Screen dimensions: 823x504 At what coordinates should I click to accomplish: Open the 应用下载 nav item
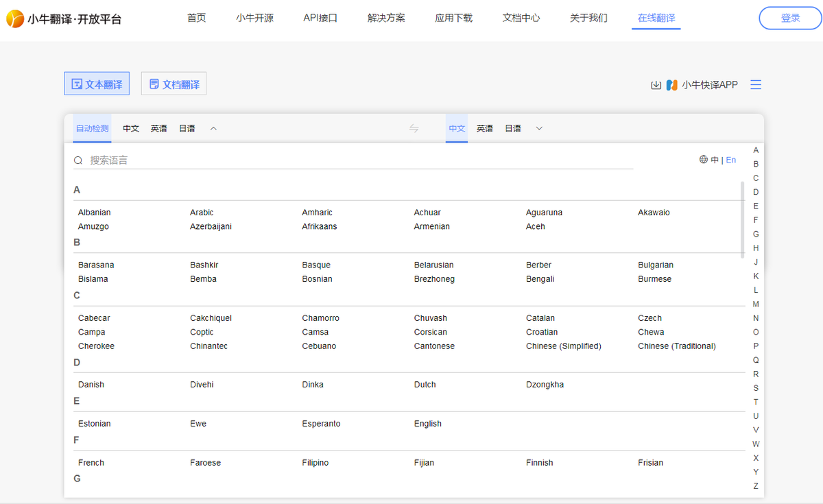coord(453,18)
